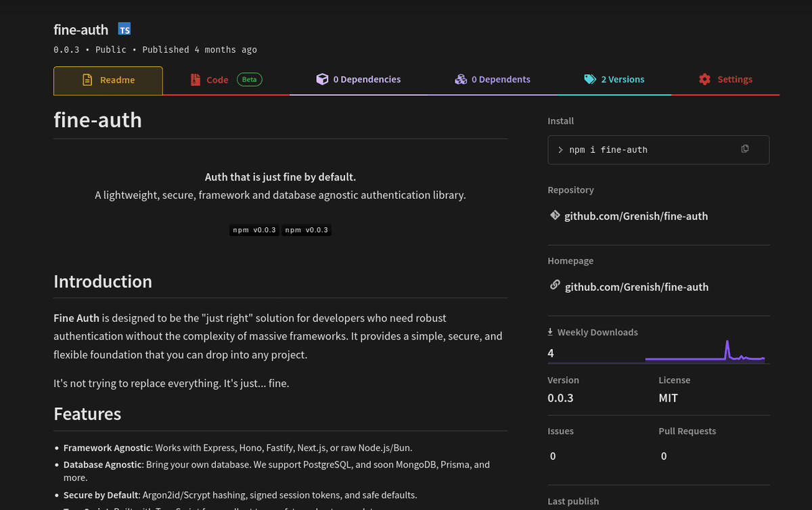The height and width of the screenshot is (510, 812).
Task: Open the Homepage github.com/Grenish/fine-auth link
Action: (637, 287)
